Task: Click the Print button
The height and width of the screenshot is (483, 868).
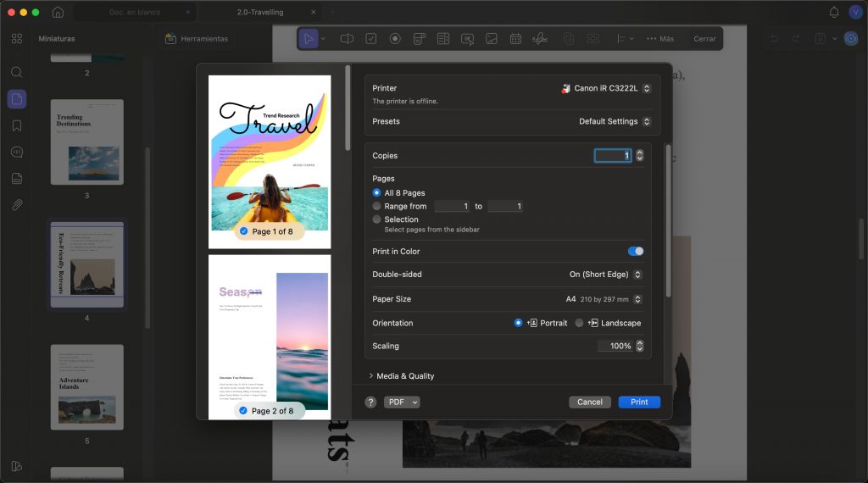Action: [x=639, y=402]
